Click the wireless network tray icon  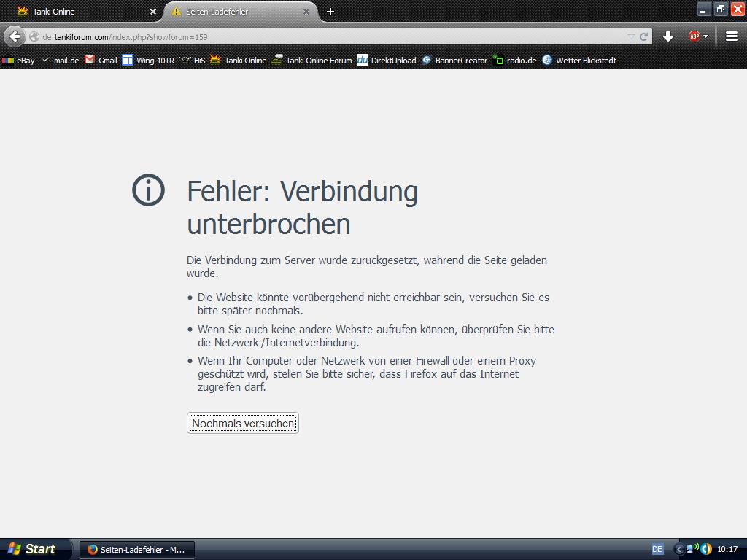coord(692,549)
